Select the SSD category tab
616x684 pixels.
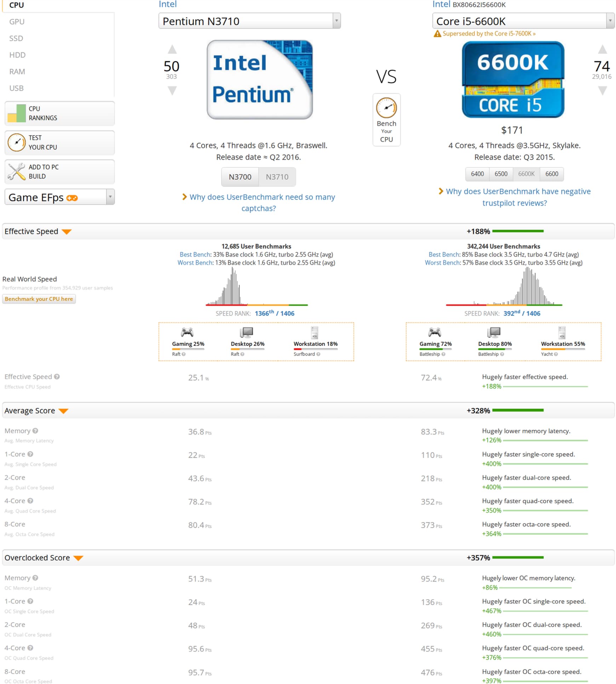[16, 38]
